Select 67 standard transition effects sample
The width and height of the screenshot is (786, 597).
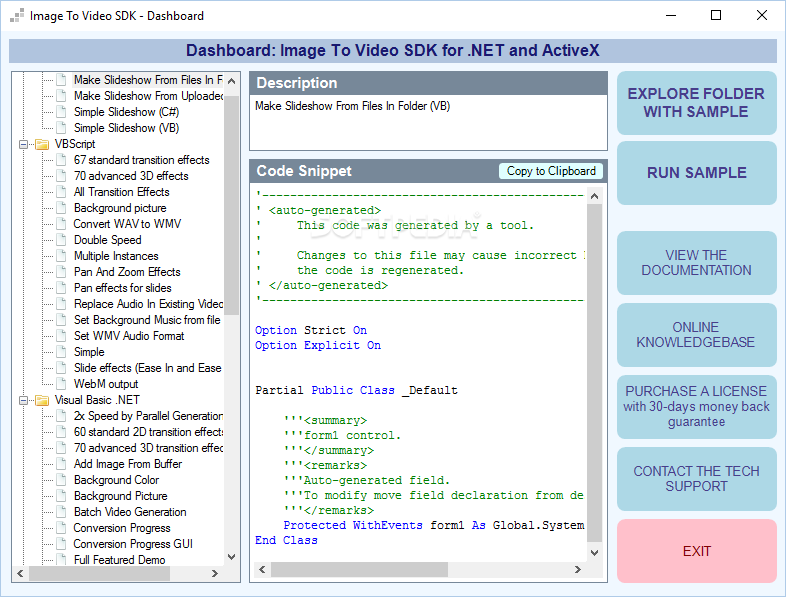click(x=141, y=160)
